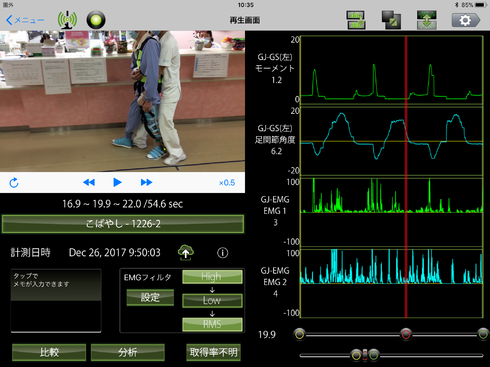Reload the video with the circular arrow
Viewport: 490px width, 367px height.
[14, 183]
